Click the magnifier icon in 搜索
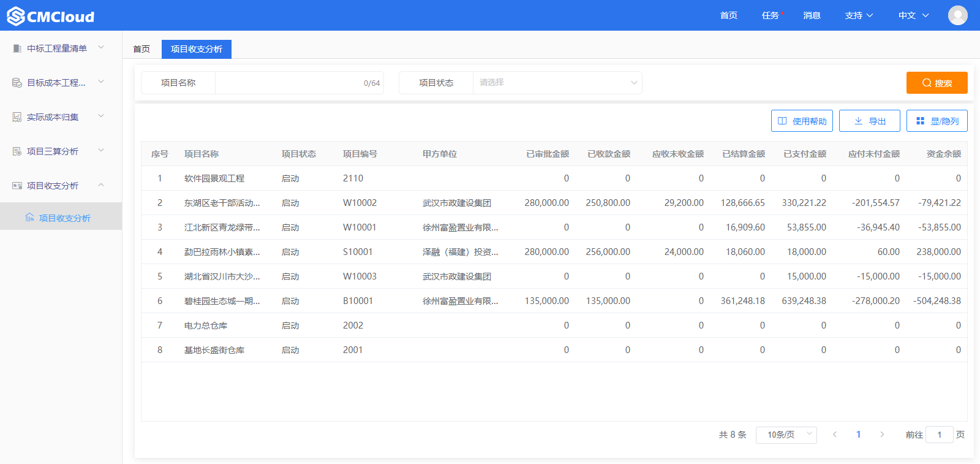 tap(927, 83)
